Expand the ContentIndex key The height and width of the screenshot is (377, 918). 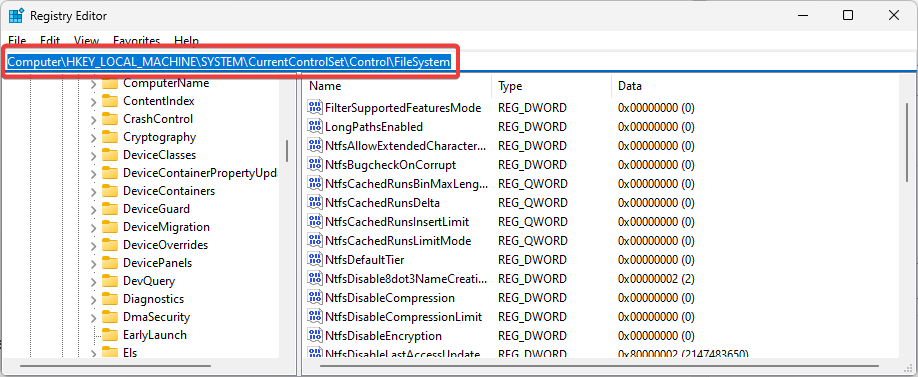coord(93,101)
